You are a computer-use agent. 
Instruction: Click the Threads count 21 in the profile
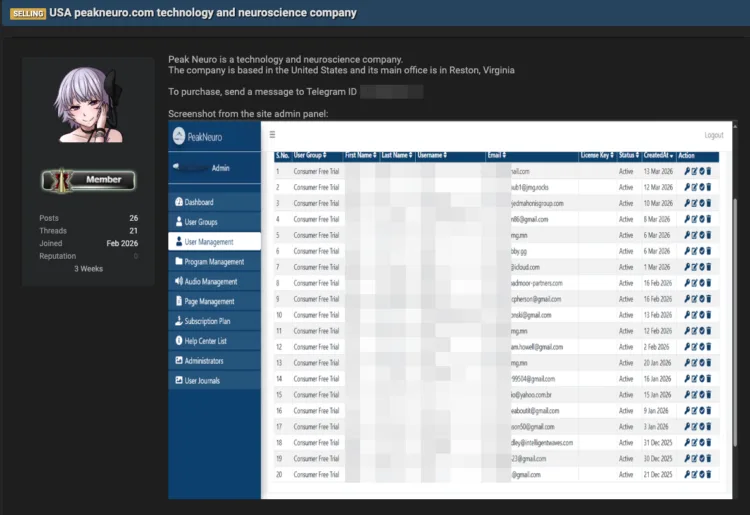pos(133,230)
